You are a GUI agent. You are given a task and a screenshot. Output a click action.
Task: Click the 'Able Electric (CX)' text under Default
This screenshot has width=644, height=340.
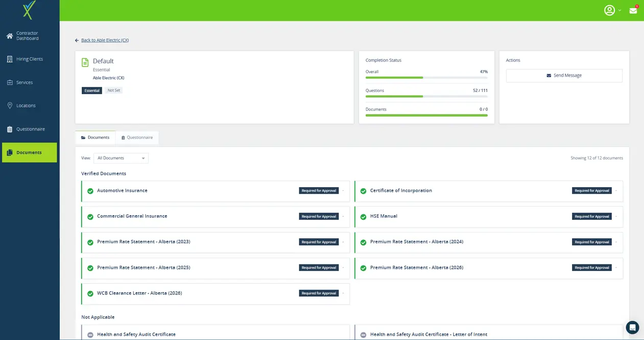[x=108, y=78]
